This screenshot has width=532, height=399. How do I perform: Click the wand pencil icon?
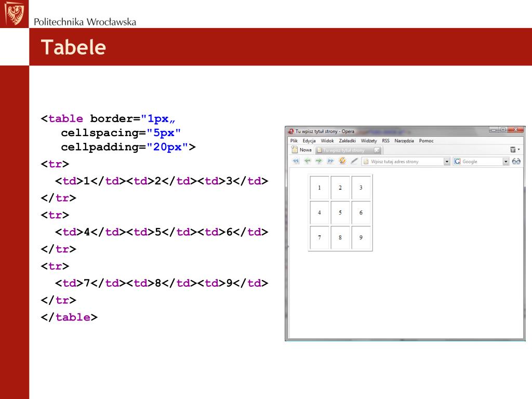tap(354, 161)
